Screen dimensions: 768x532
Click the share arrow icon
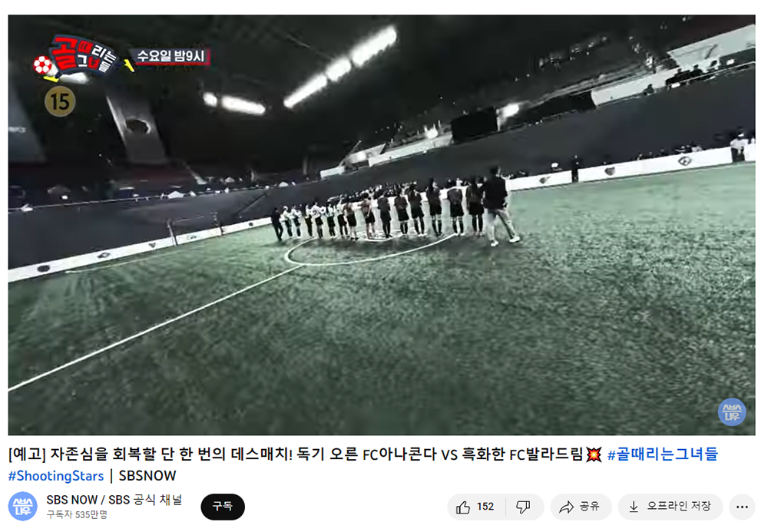pos(566,507)
